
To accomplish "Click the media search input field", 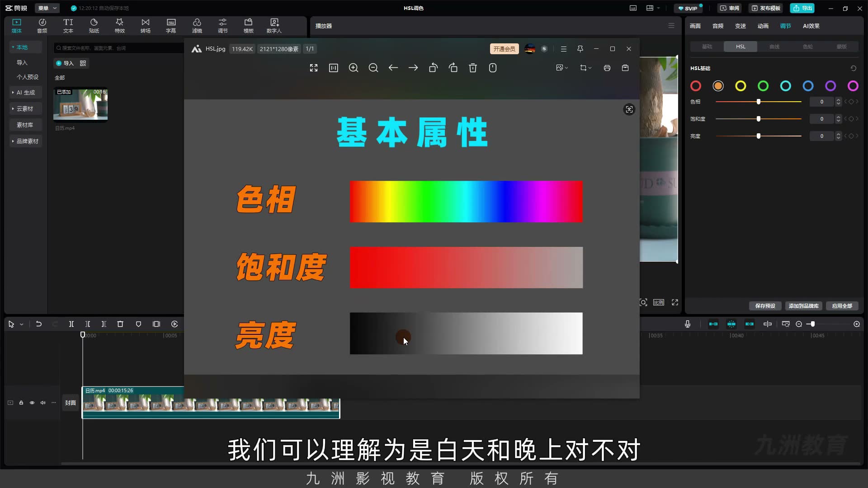I will (x=118, y=48).
